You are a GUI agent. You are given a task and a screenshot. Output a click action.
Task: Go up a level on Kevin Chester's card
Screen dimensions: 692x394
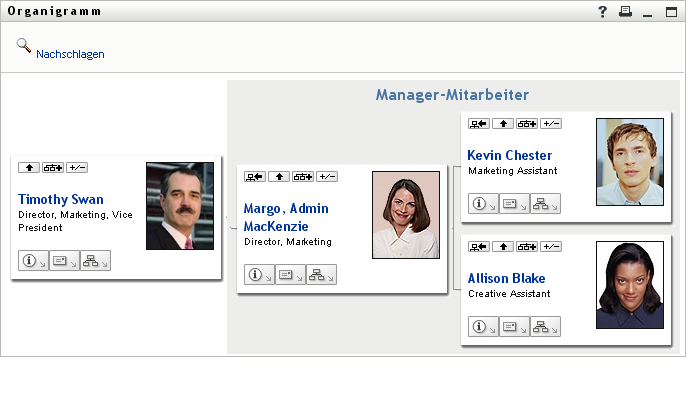click(503, 124)
